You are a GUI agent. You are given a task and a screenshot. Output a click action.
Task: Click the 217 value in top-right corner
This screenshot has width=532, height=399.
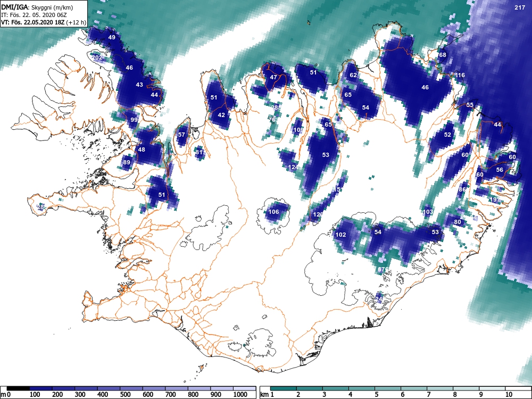pos(519,7)
